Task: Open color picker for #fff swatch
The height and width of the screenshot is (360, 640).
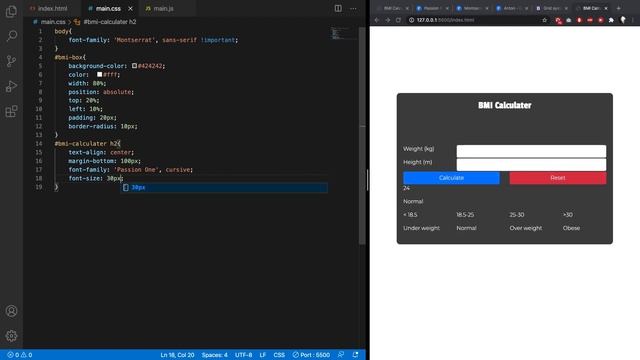Action: pos(100,74)
